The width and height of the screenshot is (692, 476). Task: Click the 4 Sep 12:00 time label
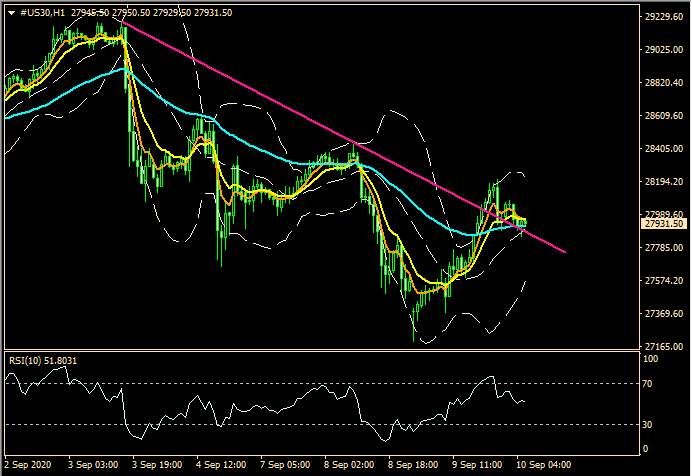pyautogui.click(x=222, y=465)
